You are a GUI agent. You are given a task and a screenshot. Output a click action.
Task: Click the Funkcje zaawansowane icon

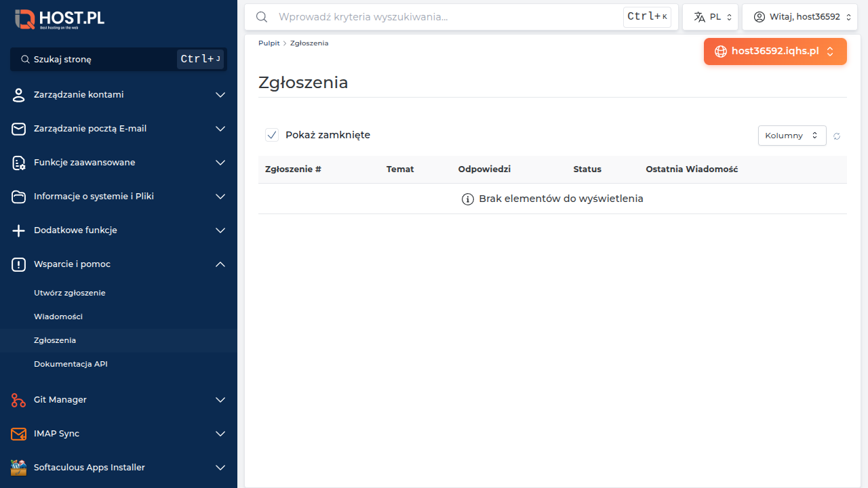point(19,163)
